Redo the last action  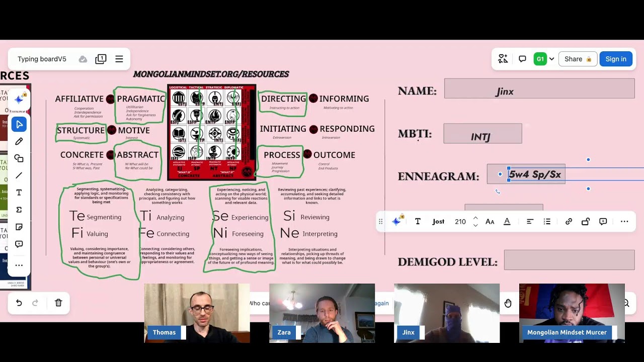tap(35, 303)
